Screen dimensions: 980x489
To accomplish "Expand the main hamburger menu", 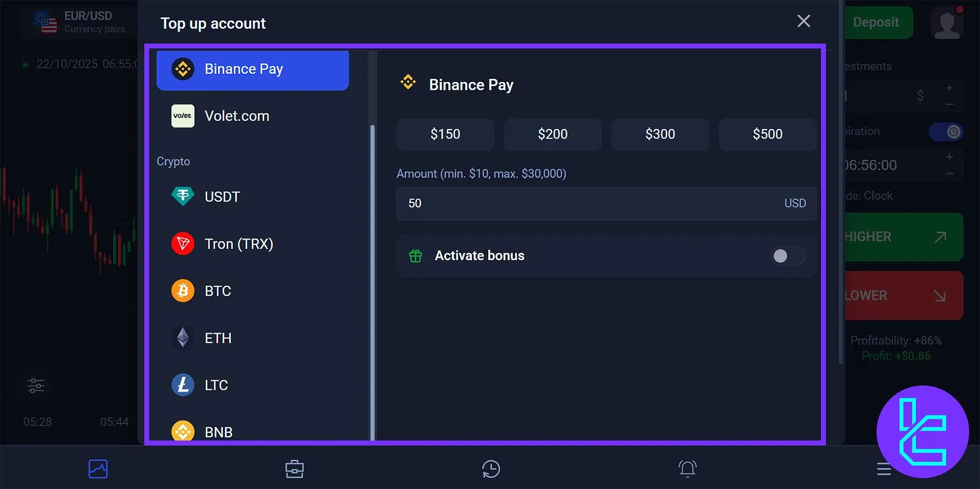I will [884, 469].
